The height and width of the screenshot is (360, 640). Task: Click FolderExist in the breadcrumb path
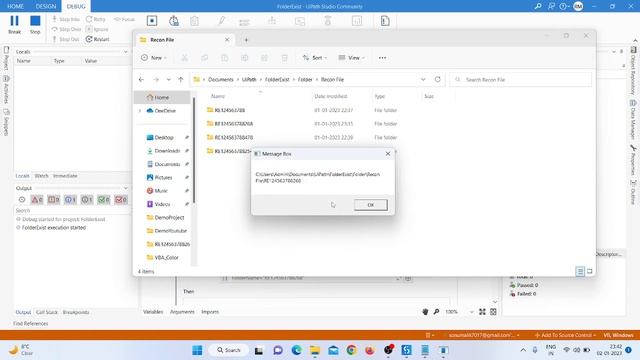click(x=277, y=80)
